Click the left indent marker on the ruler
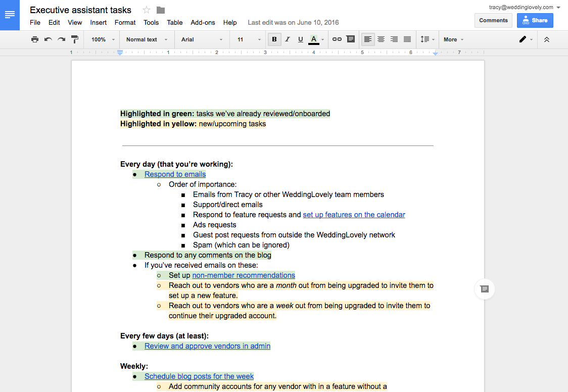Screen dimensions: 568x392 pos(120,53)
